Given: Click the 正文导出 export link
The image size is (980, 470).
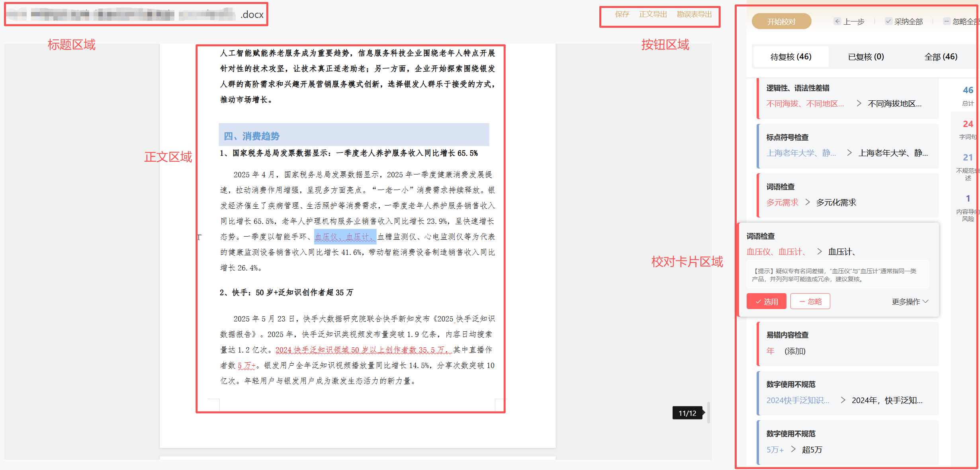Looking at the screenshot, I should coord(653,14).
